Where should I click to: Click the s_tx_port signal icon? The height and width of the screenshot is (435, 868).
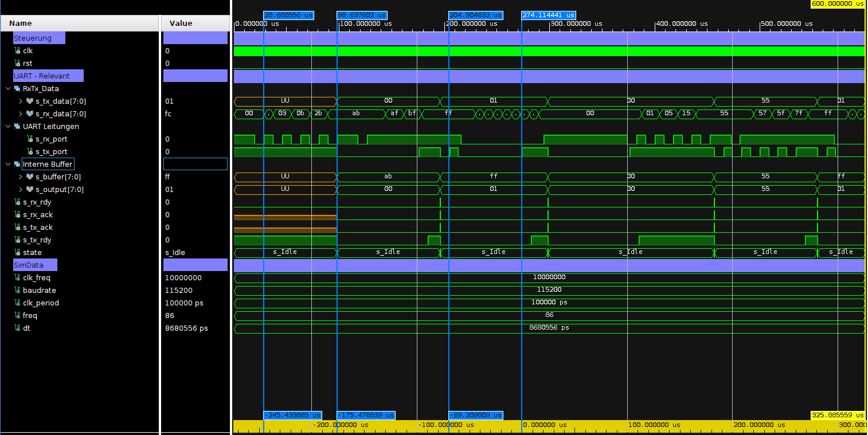pyautogui.click(x=30, y=152)
